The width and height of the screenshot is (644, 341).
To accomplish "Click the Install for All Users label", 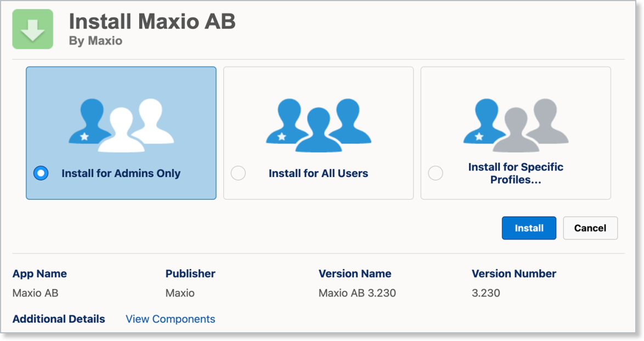I will pos(318,173).
